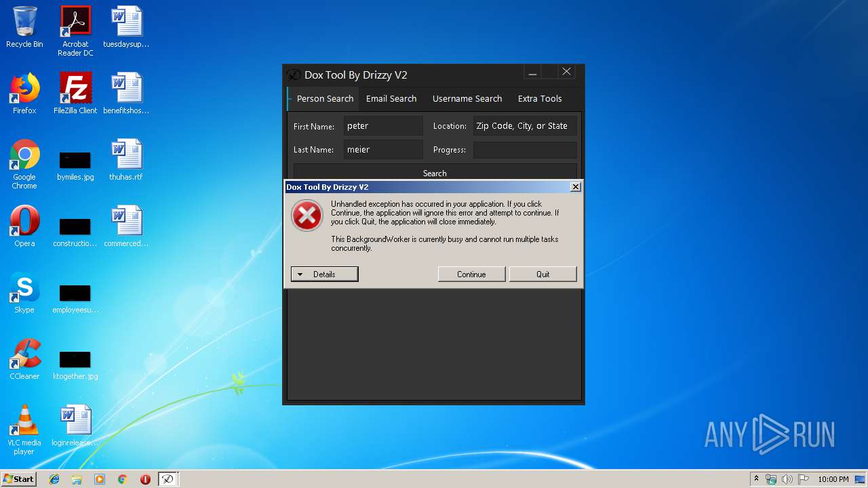Open the Recycle Bin desktop icon

(24, 27)
